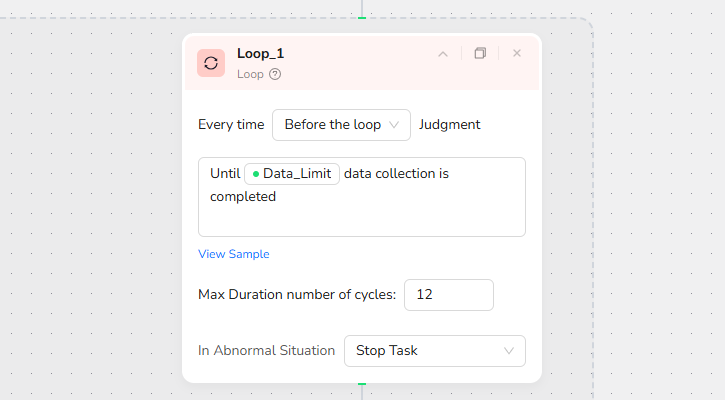Screen dimensions: 725x400
Task: Collapse the Loop_1 card with the chevron
Action: [443, 54]
